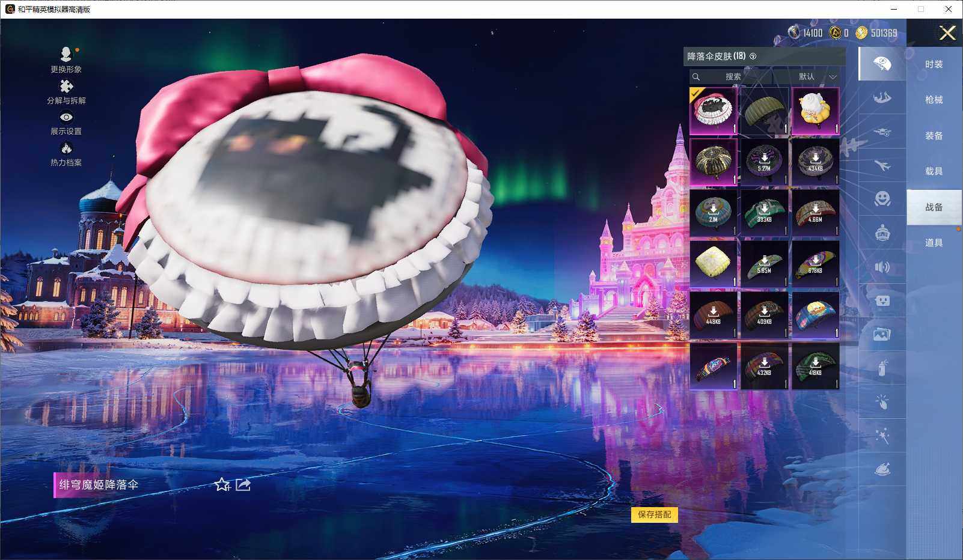Download the 434KB parachute skin
The image size is (963, 560).
coord(815,162)
